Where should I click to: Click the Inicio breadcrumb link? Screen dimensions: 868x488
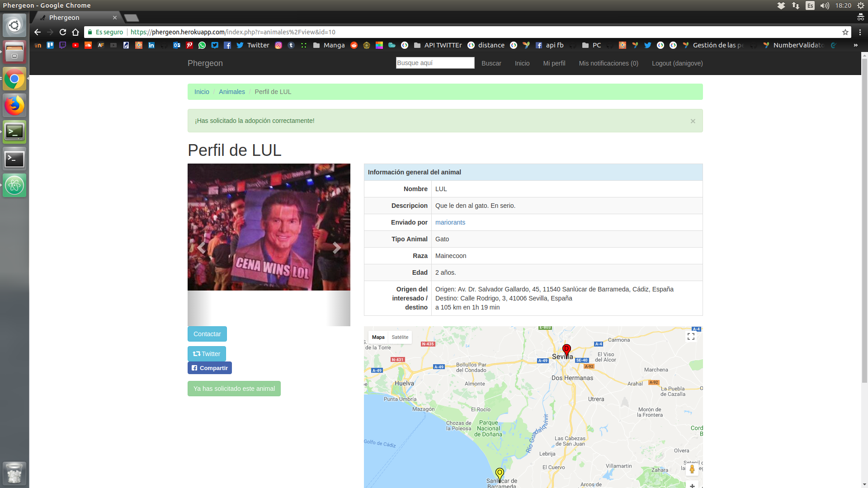(x=202, y=92)
